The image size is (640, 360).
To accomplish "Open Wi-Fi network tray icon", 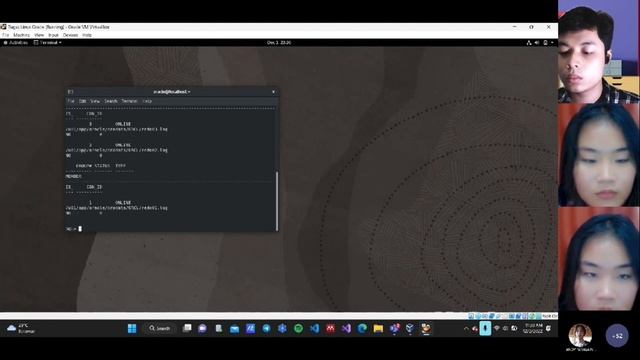I will [x=497, y=328].
